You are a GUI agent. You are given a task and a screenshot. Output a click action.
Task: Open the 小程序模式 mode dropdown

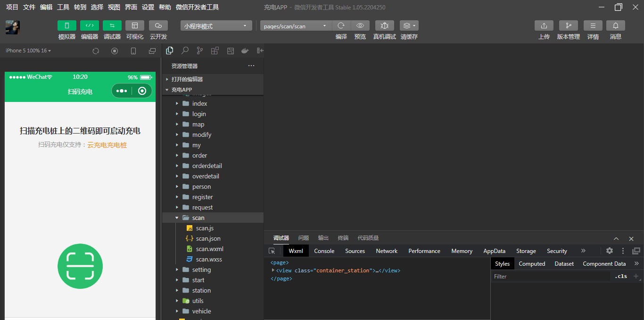point(216,26)
